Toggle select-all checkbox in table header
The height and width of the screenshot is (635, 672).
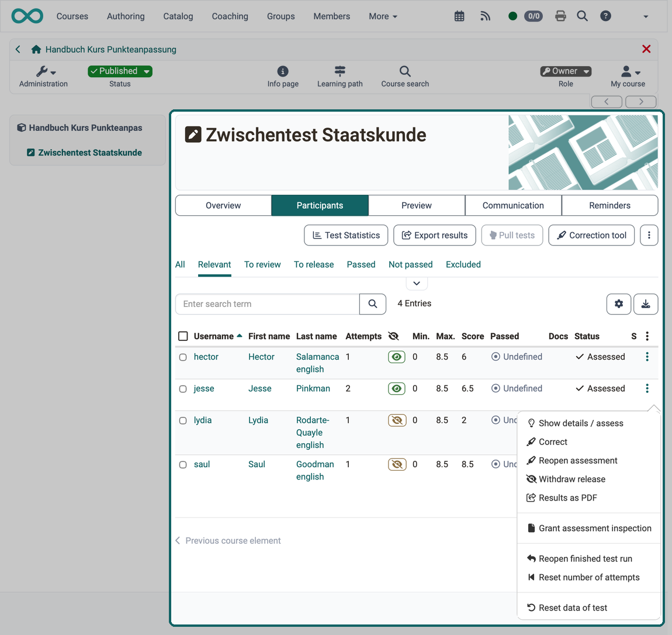click(183, 336)
